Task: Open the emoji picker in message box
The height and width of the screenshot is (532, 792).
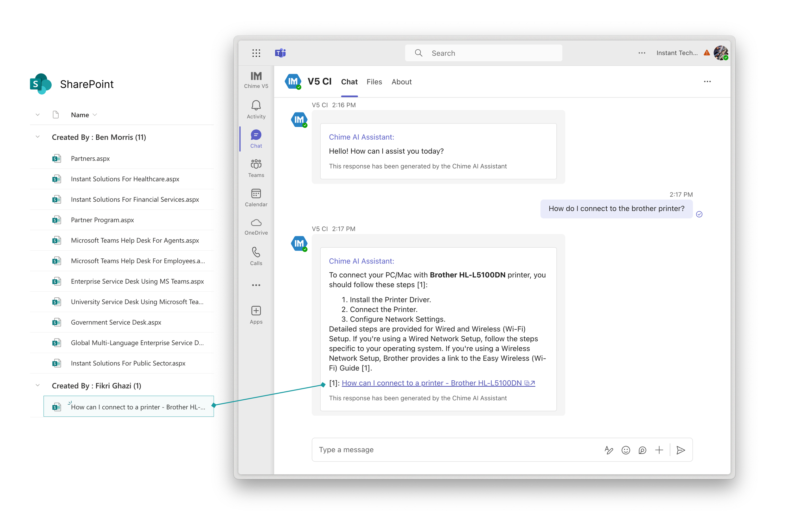Action: [x=625, y=450]
